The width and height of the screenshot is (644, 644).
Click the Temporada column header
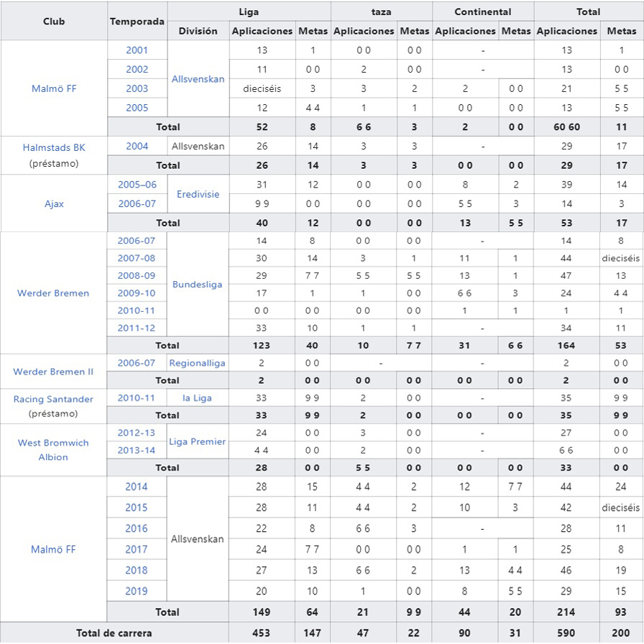click(137, 21)
